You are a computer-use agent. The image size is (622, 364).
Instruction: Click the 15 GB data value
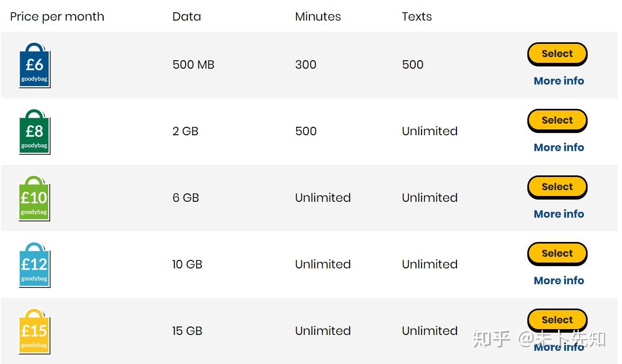[x=187, y=331]
